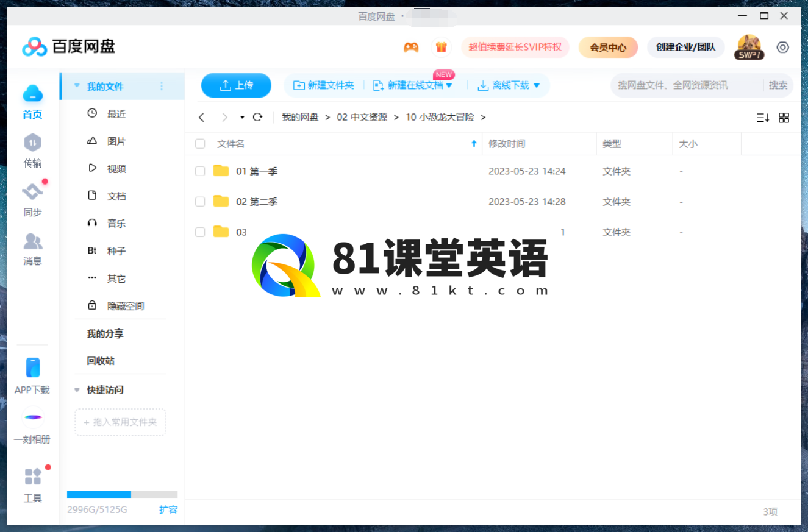Tick the select-all checkbox in header
Screen dimensions: 808x532
click(200, 144)
